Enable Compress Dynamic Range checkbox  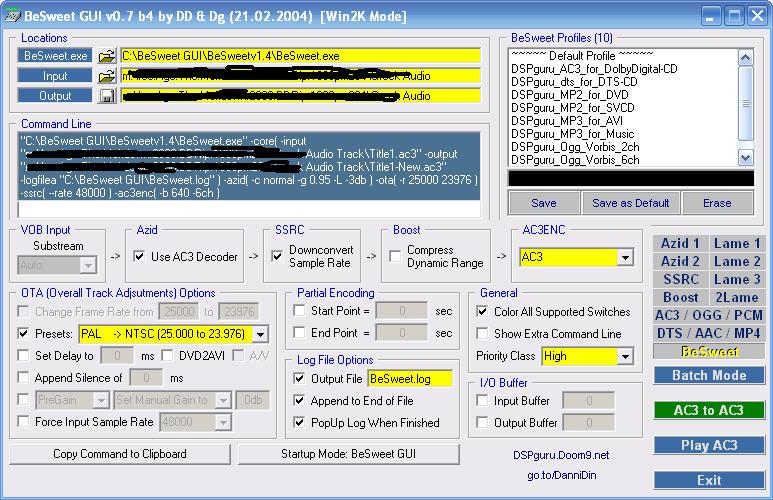(395, 256)
